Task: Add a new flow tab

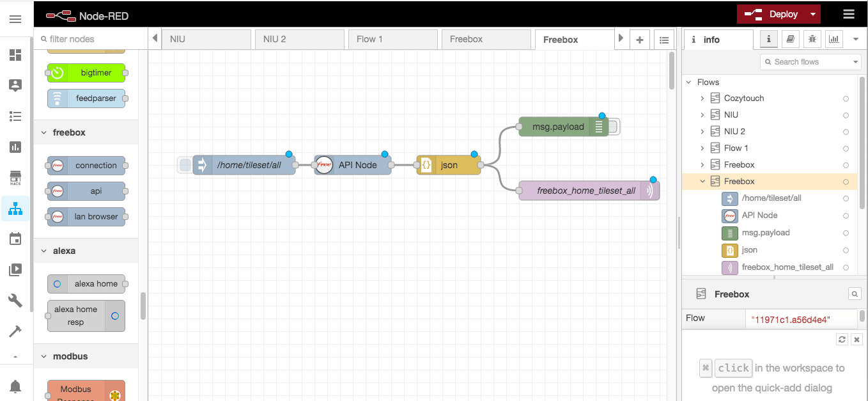Action: 639,40
